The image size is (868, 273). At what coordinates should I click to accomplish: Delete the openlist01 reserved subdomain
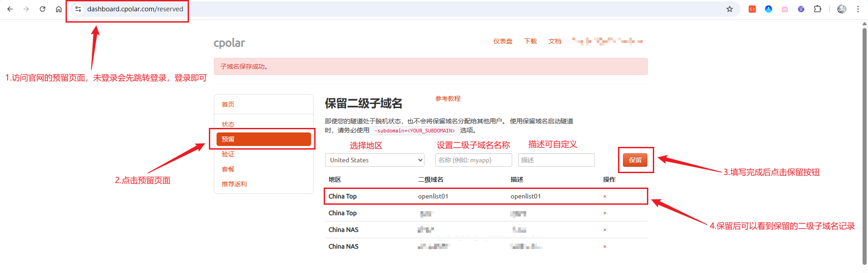[604, 197]
